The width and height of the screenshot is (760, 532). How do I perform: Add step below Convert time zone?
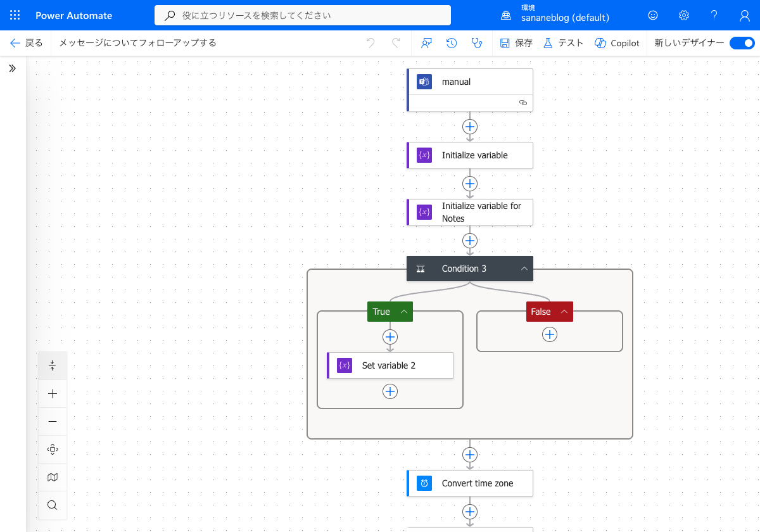click(x=470, y=512)
